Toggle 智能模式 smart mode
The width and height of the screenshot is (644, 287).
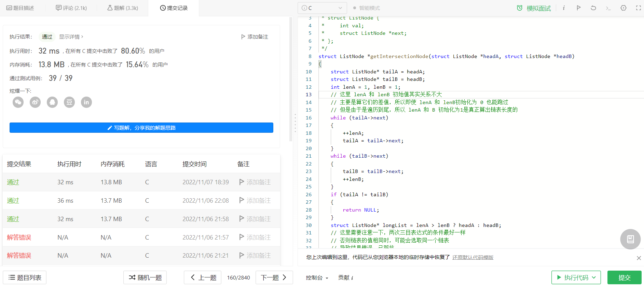pos(366,8)
